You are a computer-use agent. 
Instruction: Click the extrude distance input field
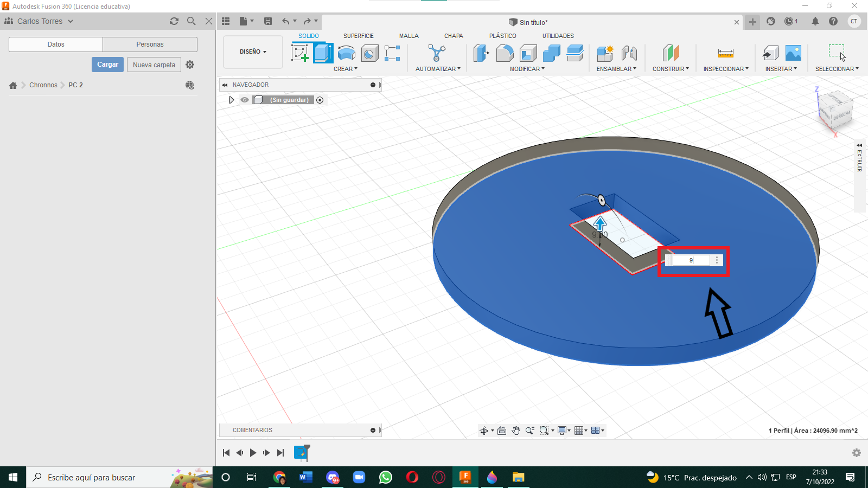tap(691, 260)
